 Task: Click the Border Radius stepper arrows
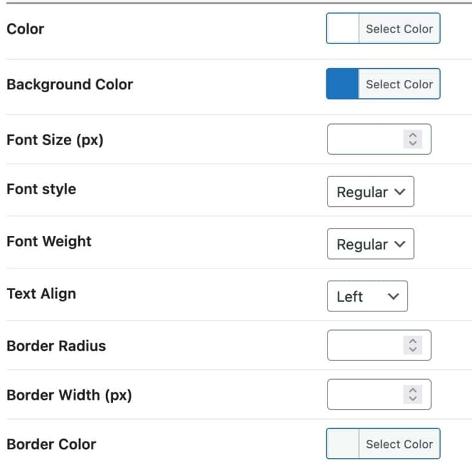coord(413,345)
